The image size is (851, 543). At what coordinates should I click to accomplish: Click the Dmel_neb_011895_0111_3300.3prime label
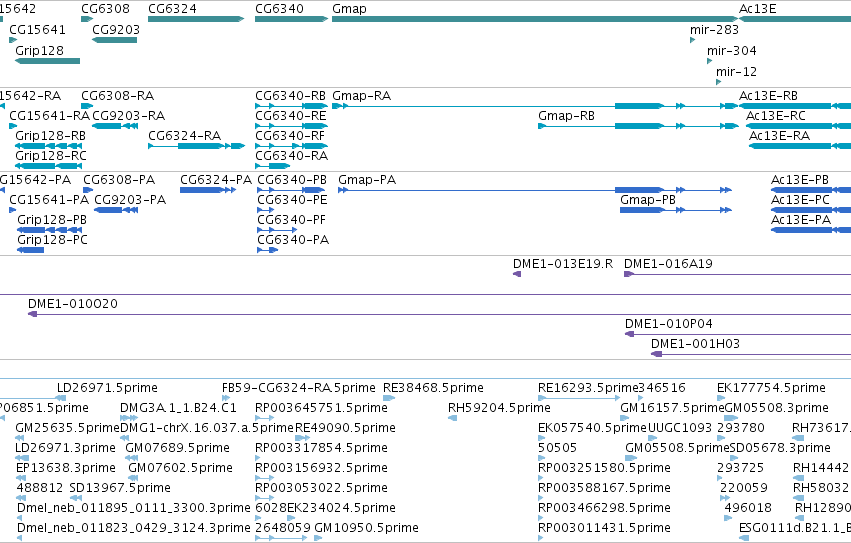pos(134,508)
